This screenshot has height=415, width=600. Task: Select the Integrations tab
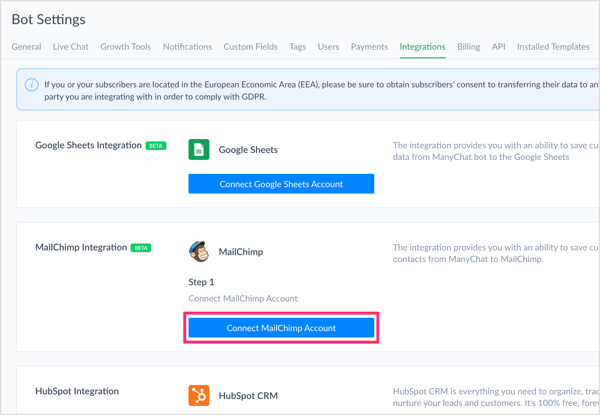[422, 47]
